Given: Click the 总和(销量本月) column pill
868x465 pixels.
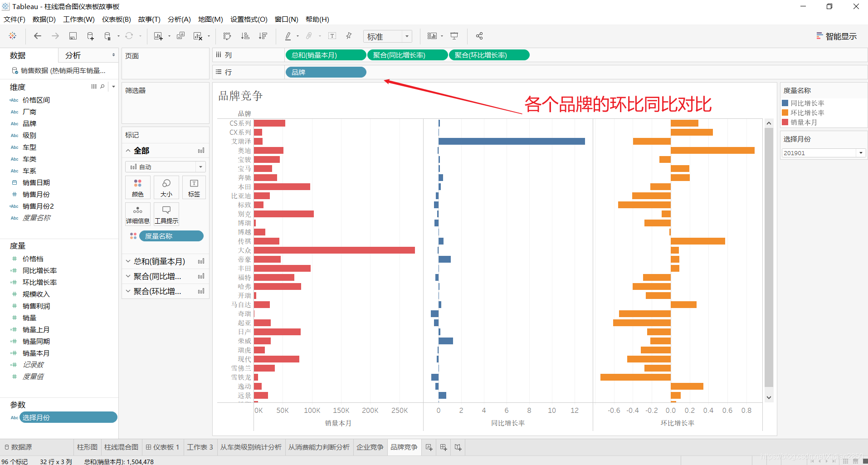Looking at the screenshot, I should 326,55.
